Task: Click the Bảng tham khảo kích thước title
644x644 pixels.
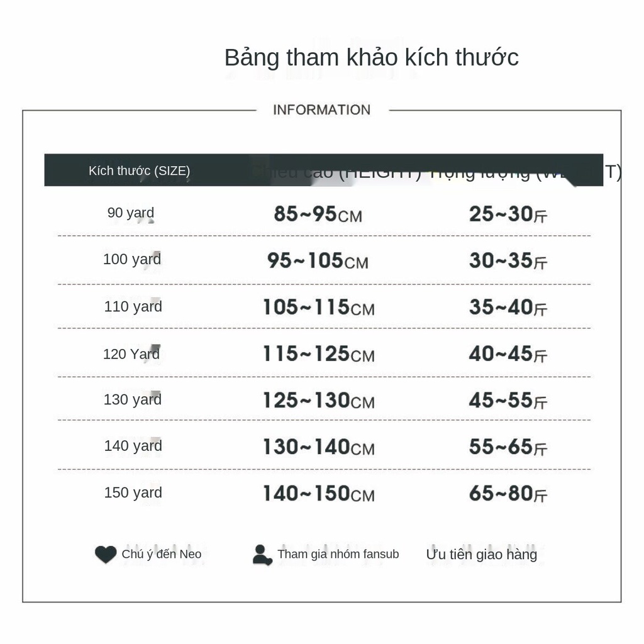Action: [371, 57]
